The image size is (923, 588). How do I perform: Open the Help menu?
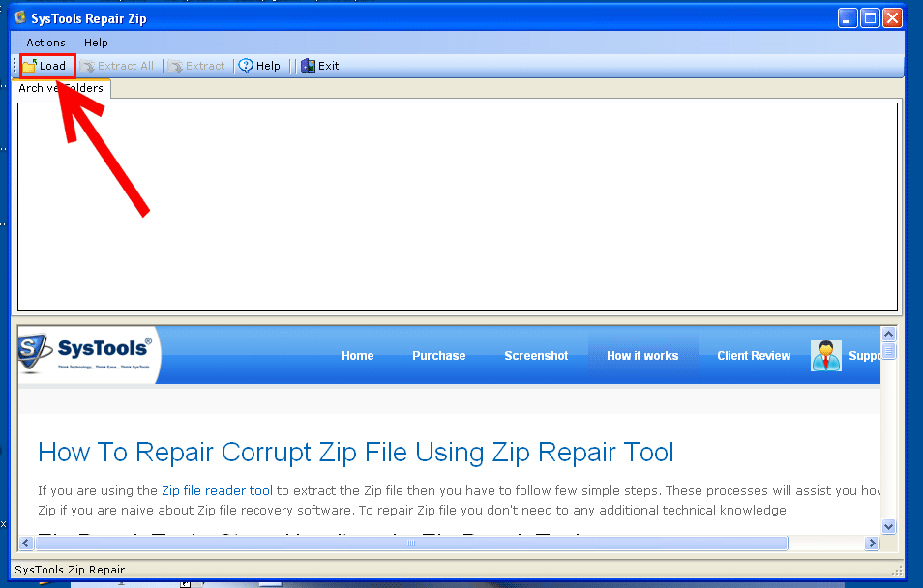pos(95,43)
